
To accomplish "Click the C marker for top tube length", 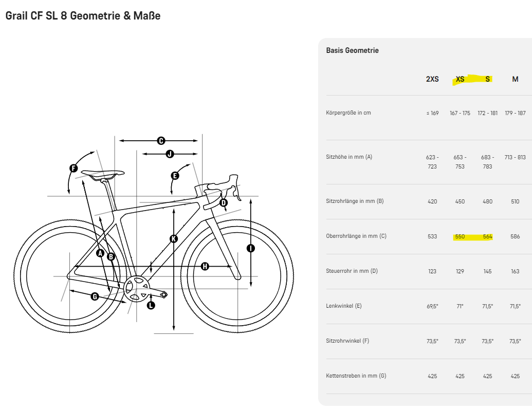I will (161, 140).
